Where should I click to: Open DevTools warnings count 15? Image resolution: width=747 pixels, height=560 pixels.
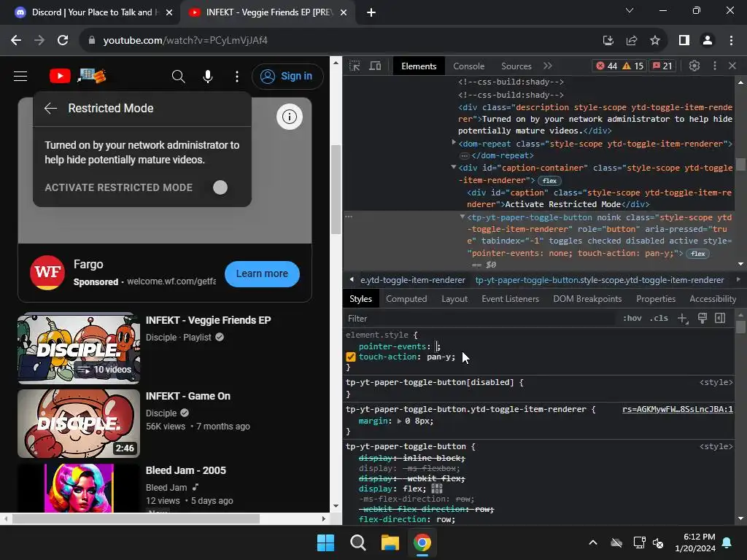(633, 66)
